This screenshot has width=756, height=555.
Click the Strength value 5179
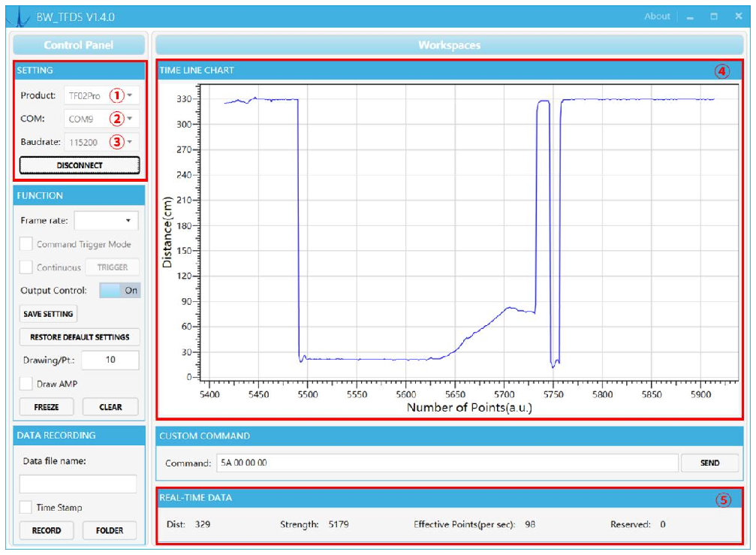click(339, 524)
